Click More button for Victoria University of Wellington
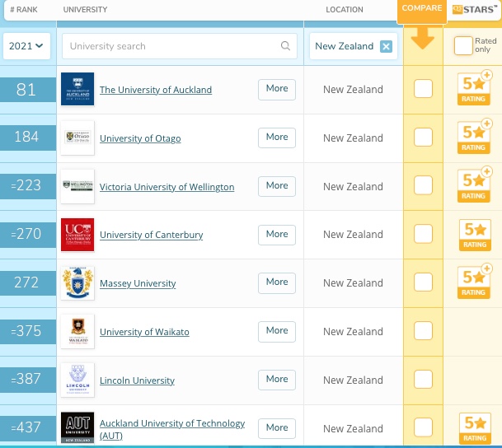Screen dimensions: 502x448 pos(277,186)
